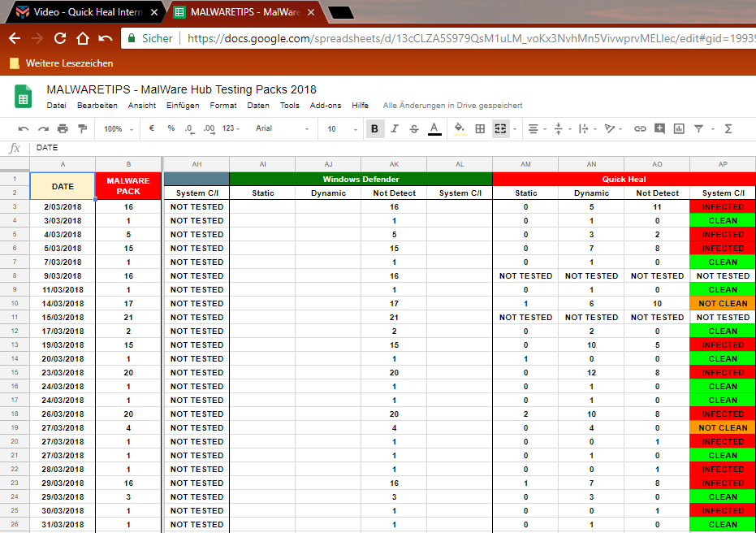This screenshot has width=756, height=533.
Task: Click the formula bar containing DATE
Action: click(325, 148)
